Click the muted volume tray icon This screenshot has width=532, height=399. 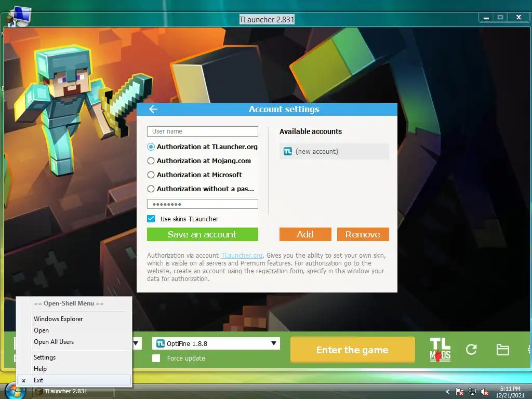485,392
